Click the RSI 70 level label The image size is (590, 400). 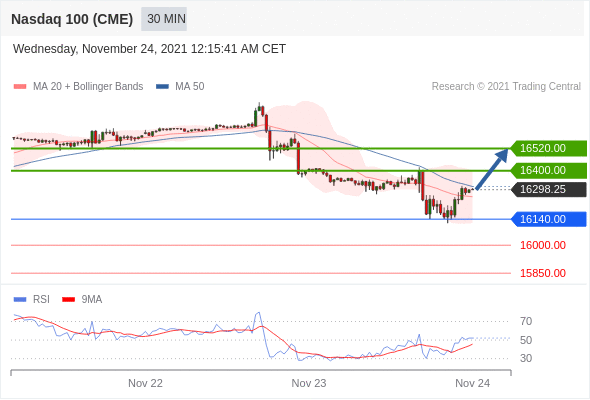pos(526,321)
